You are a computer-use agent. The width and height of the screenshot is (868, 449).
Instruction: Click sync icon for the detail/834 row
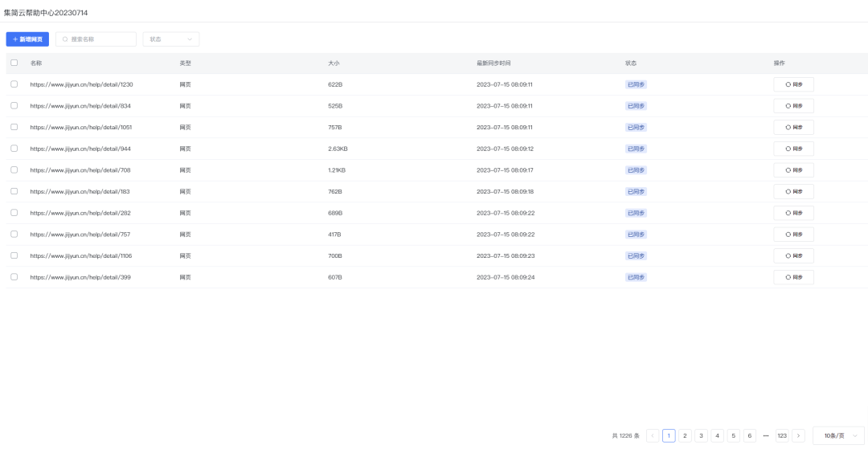click(788, 106)
